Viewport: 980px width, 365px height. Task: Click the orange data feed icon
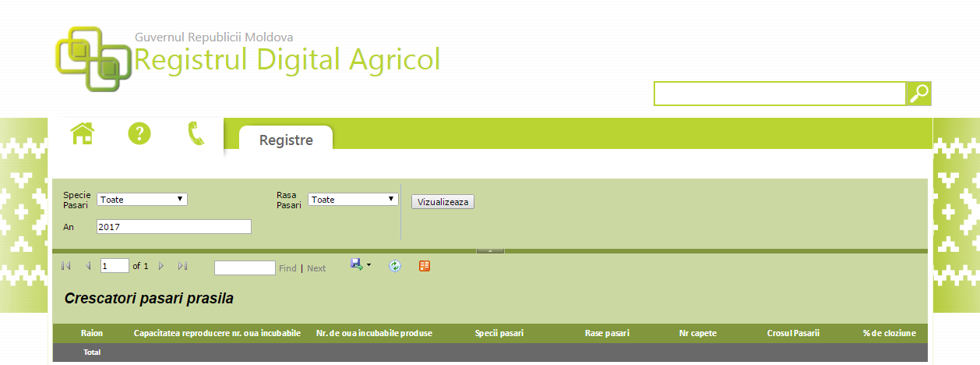425,266
